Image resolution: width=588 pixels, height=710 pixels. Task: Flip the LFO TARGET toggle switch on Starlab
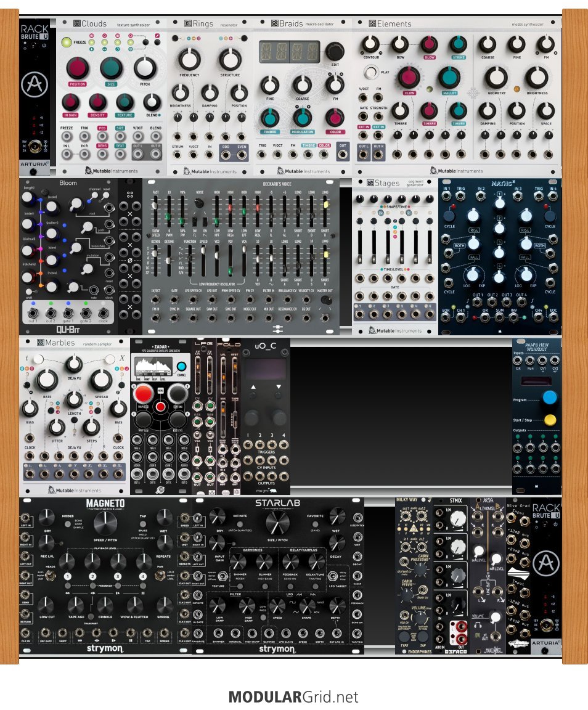[x=333, y=576]
